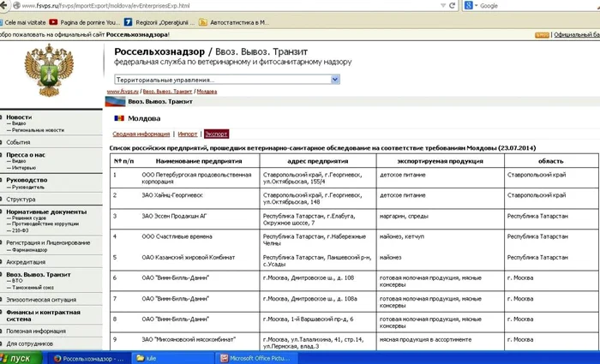Click the 'экспортируемая продукция' column header

click(x=440, y=161)
